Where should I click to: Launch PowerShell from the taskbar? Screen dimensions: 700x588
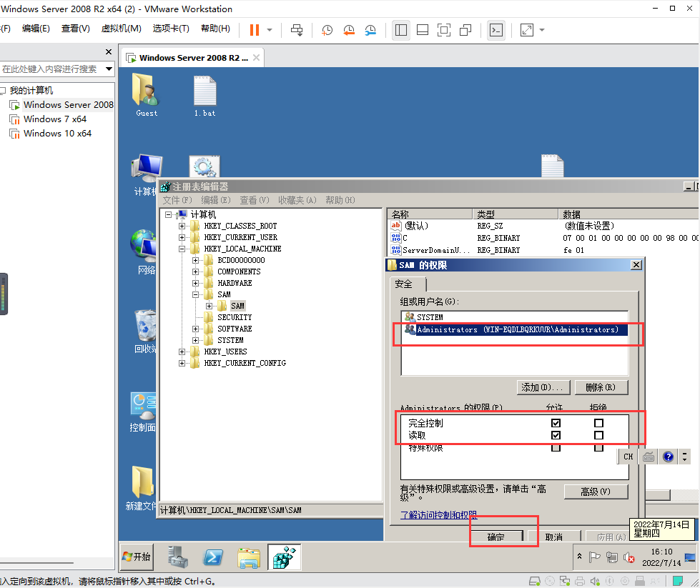point(213,557)
